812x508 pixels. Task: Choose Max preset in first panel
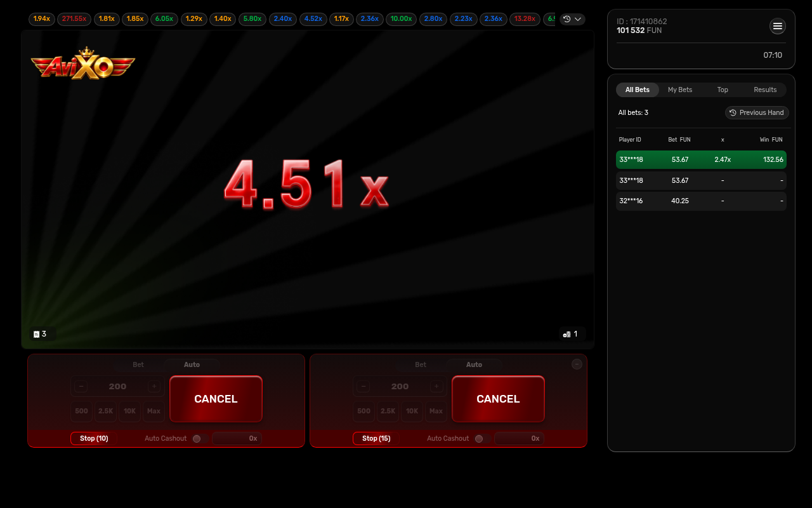[x=154, y=411]
